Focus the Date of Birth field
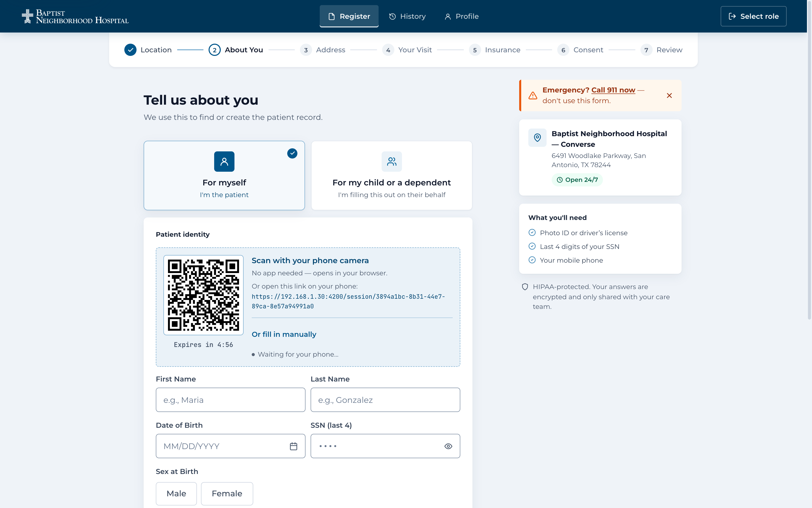 230,446
